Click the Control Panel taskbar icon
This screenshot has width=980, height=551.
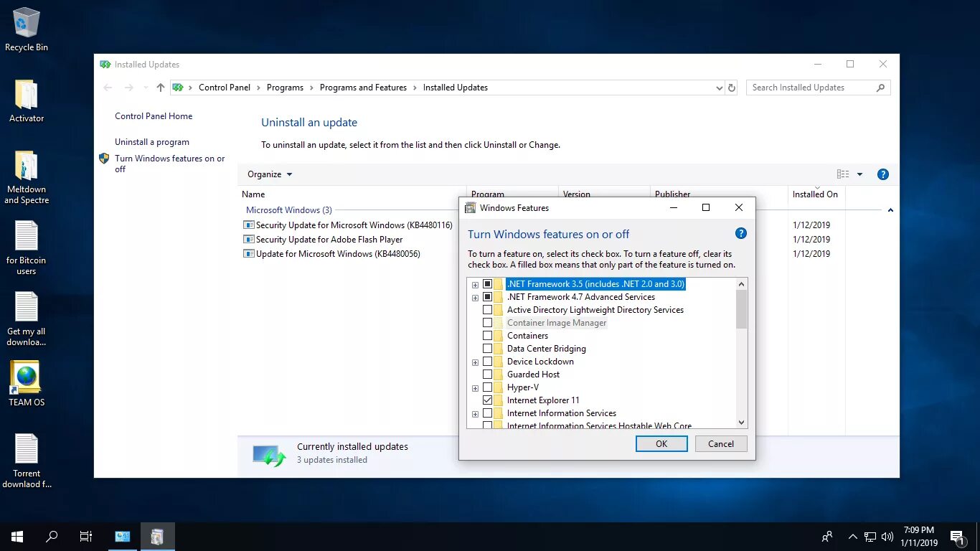tap(123, 537)
